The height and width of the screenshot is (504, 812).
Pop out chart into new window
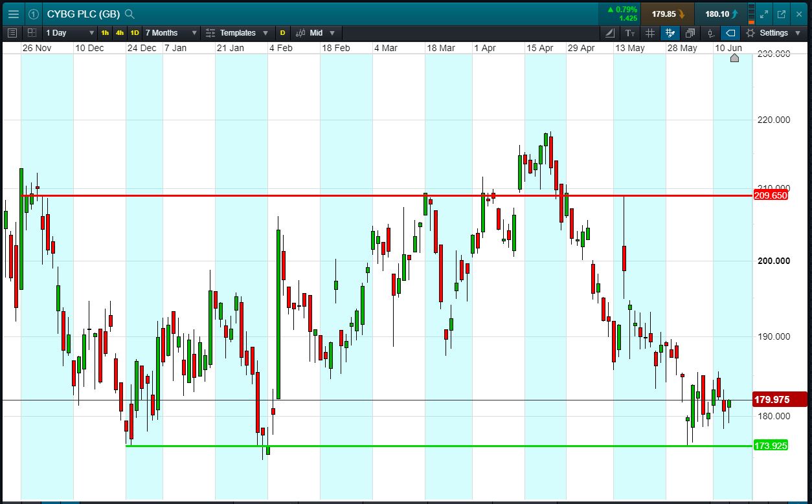point(782,14)
